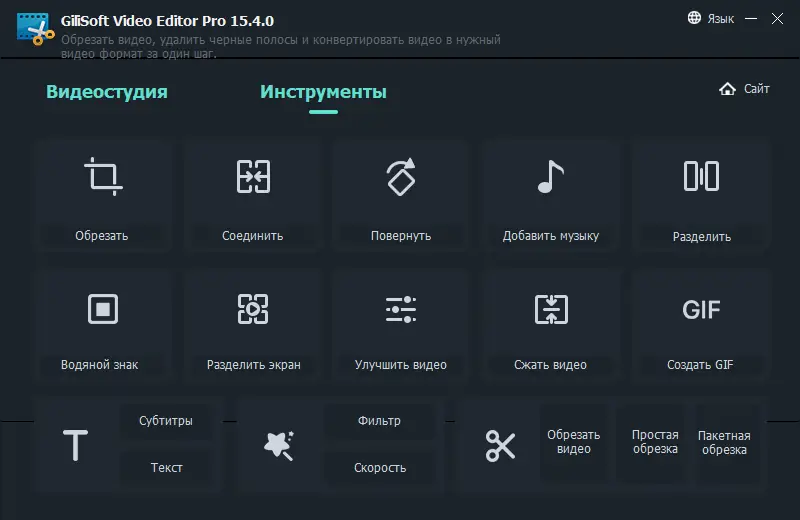This screenshot has width=800, height=520.
Task: Click the Разделить label under split icon
Action: click(x=702, y=237)
